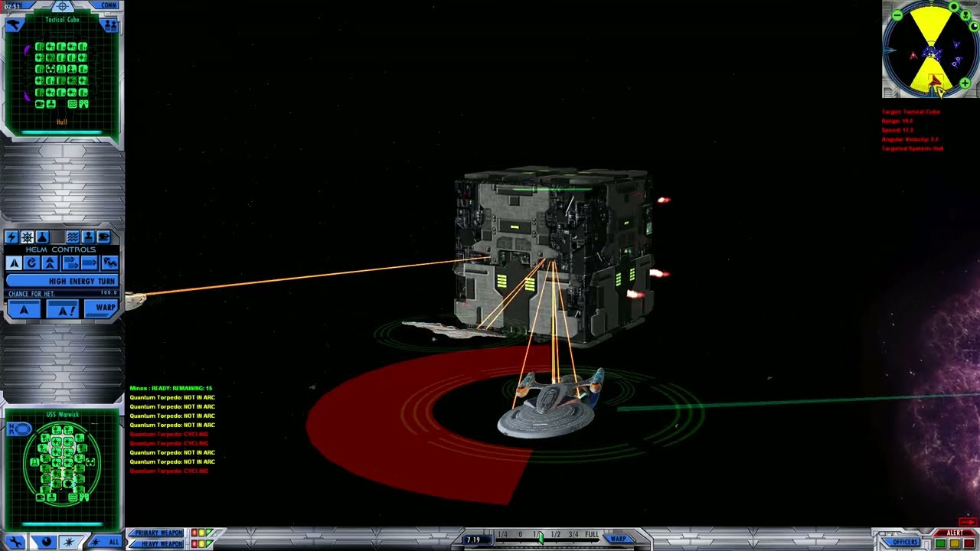This screenshot has width=980, height=551.
Task: Set heavy weapon yellow fire mode light
Action: pos(201,543)
